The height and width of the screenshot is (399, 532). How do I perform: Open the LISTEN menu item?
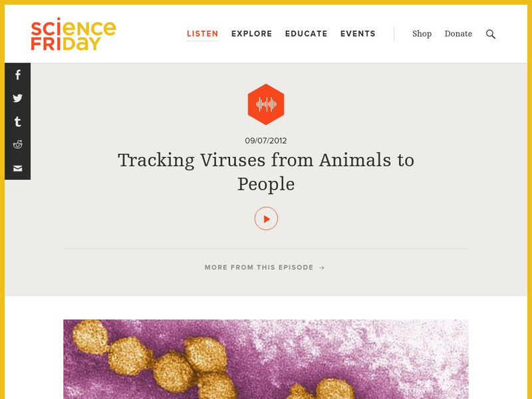tap(202, 33)
